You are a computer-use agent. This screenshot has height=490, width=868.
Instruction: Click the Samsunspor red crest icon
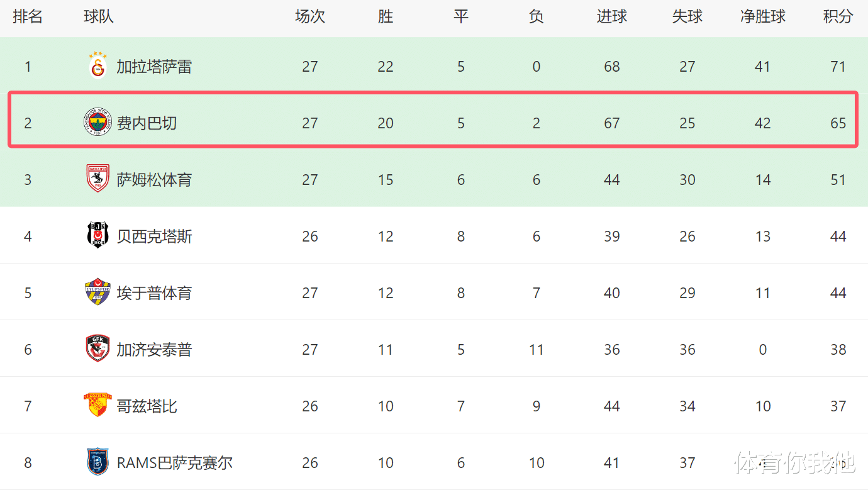tap(97, 179)
